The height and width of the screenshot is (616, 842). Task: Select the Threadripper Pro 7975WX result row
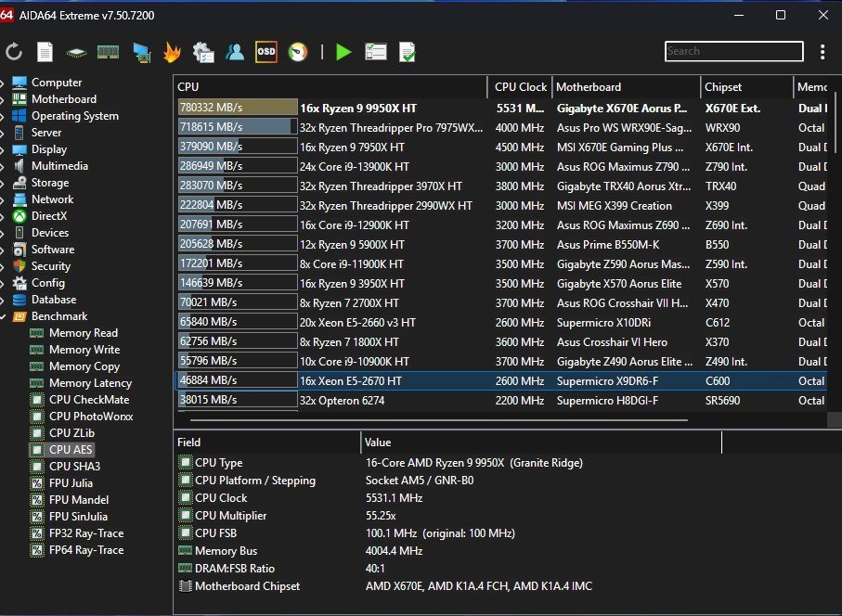(x=501, y=128)
